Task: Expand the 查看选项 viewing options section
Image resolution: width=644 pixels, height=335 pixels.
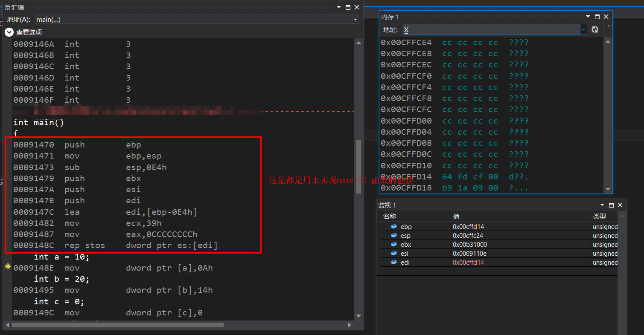Action: click(9, 32)
